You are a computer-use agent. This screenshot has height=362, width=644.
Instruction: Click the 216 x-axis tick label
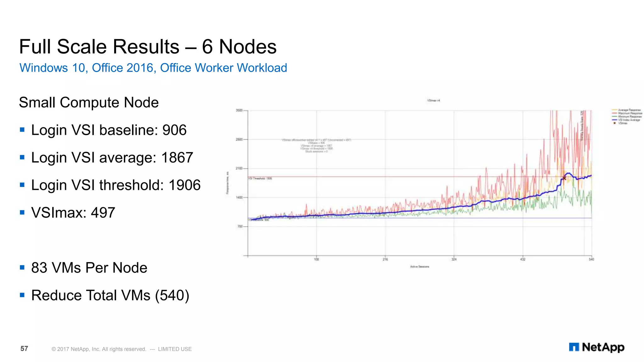[385, 259]
